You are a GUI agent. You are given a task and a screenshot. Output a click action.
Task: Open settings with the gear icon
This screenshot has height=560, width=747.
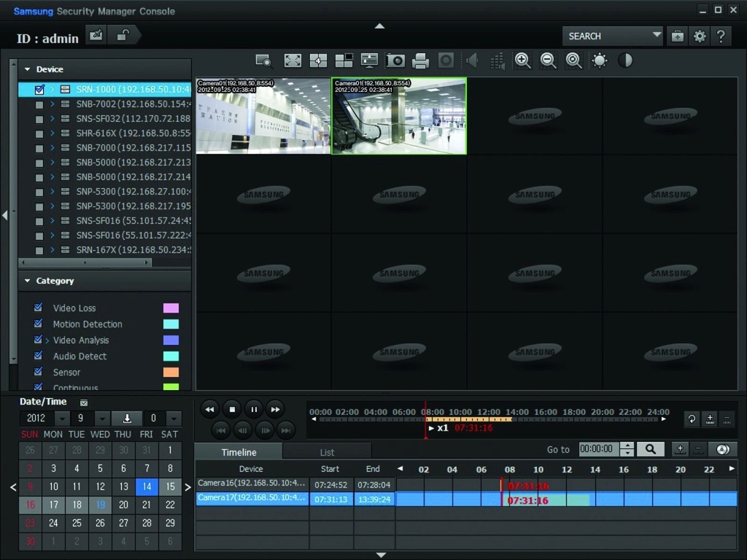(x=700, y=36)
